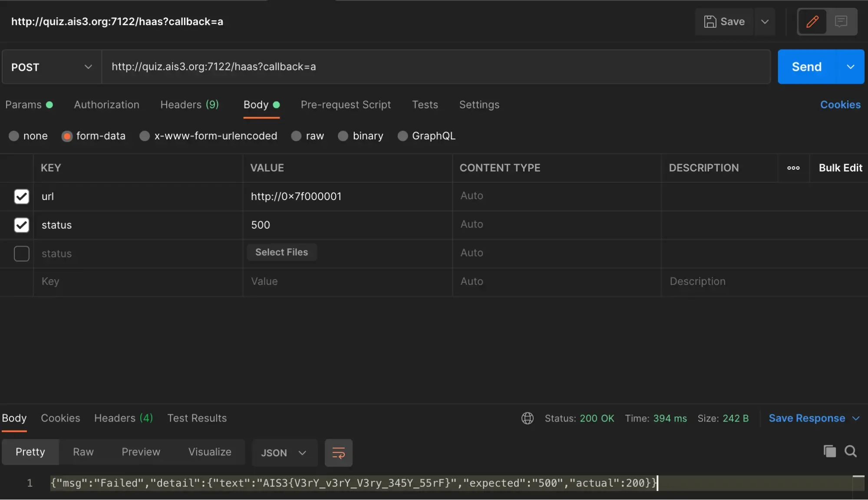Open the Pre-request Script tab
This screenshot has width=868, height=500.
346,105
